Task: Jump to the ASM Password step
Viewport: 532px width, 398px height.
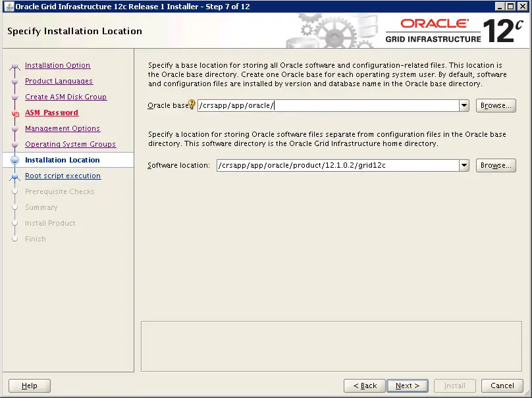Action: 51,112
